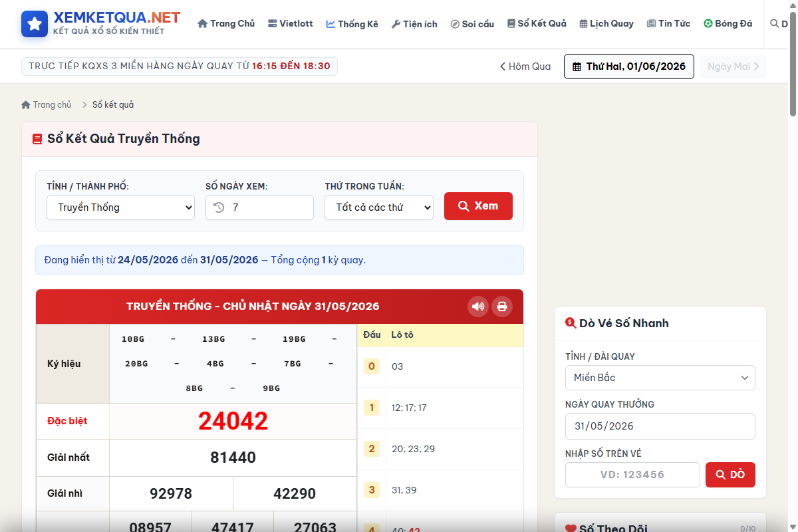Open Lịch Quay schedule page
Viewport: 798px width, 532px height.
[x=606, y=24]
